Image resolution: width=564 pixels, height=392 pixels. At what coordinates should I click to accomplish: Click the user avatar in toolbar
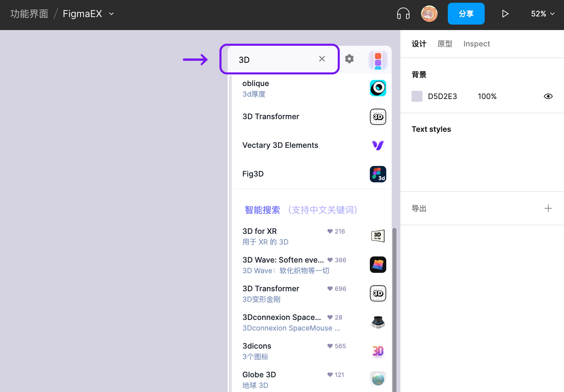pyautogui.click(x=429, y=14)
